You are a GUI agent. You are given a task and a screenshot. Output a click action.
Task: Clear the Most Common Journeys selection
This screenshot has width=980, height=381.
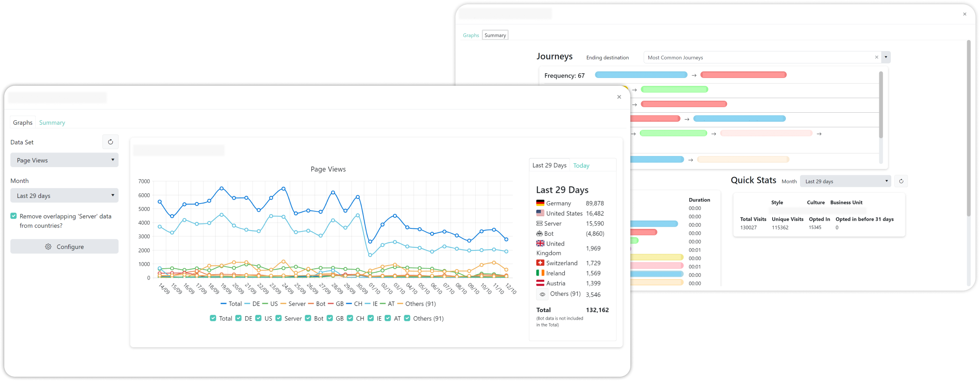tap(876, 57)
